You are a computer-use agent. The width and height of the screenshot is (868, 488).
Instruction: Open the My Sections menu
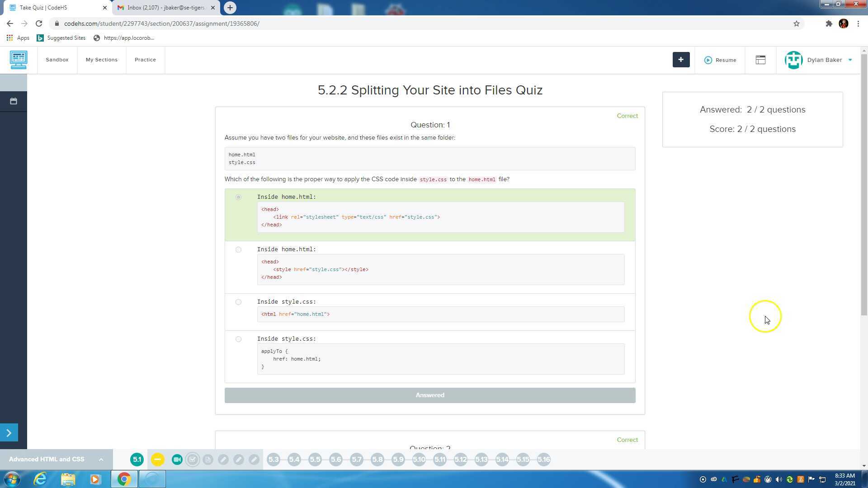[x=101, y=60]
